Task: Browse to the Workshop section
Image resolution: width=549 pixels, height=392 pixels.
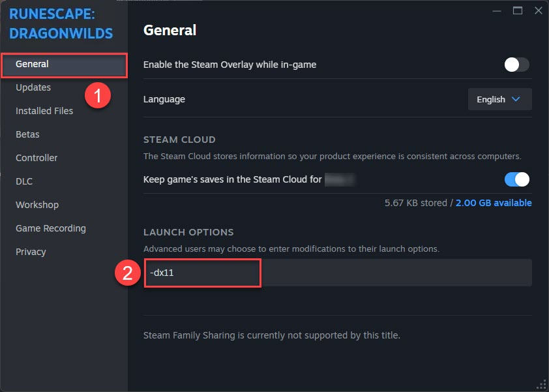Action: click(x=37, y=204)
